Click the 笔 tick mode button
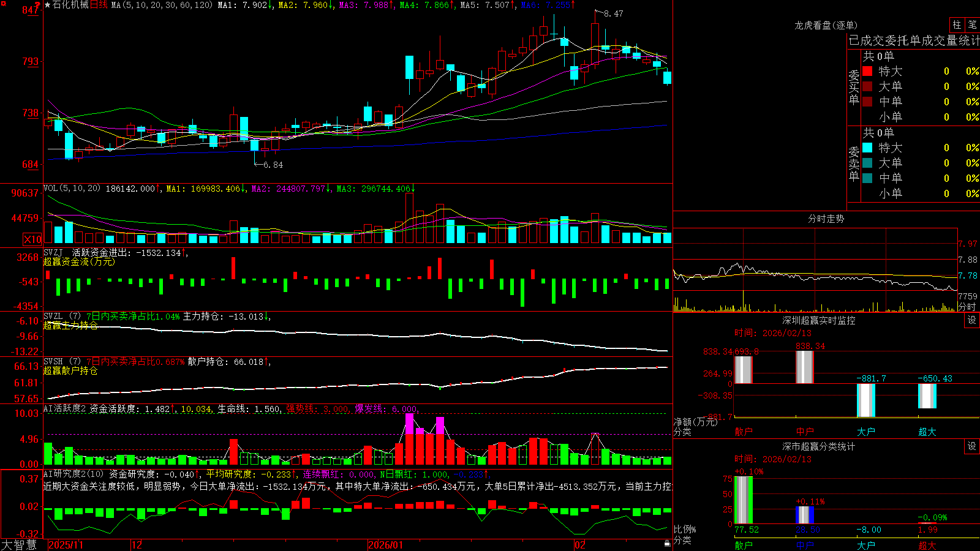The width and height of the screenshot is (980, 551). [972, 24]
